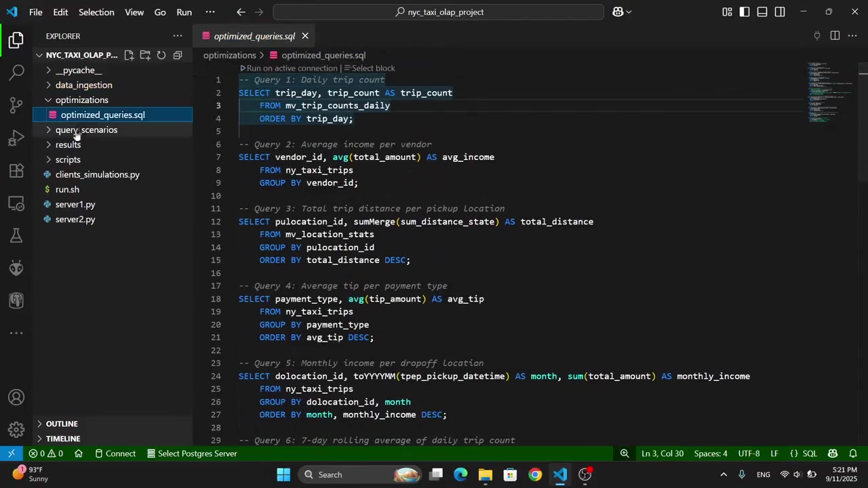Screen dimensions: 868x488
Task: Click the project search box in title bar
Action: click(439, 12)
